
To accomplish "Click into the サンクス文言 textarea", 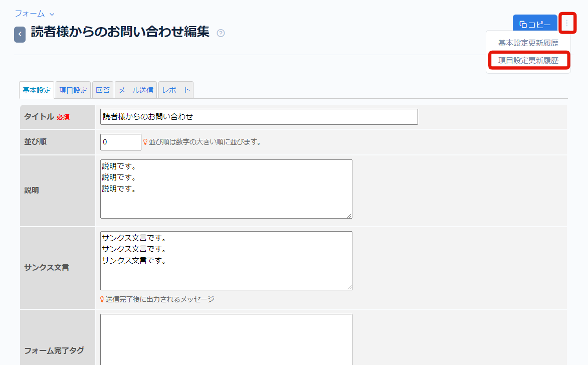I will click(x=226, y=261).
